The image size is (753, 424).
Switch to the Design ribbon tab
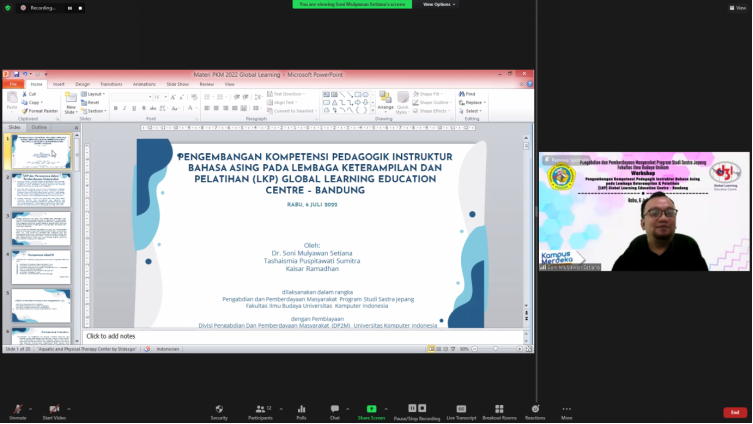[x=83, y=84]
